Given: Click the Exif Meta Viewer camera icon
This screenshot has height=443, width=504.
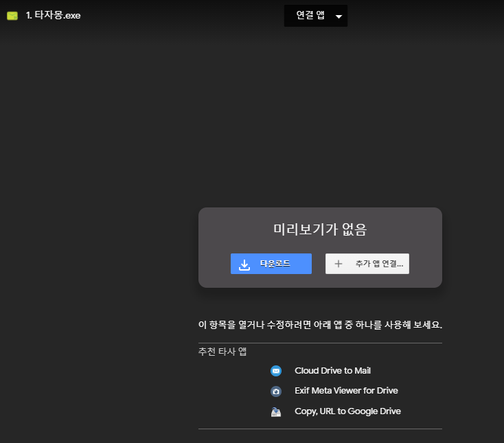Looking at the screenshot, I should click(x=276, y=391).
